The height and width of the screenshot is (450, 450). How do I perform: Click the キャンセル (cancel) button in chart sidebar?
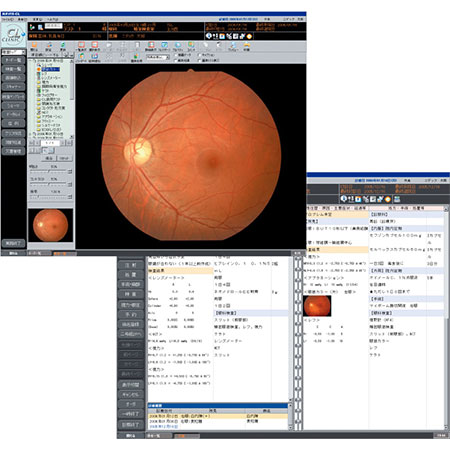(x=130, y=394)
